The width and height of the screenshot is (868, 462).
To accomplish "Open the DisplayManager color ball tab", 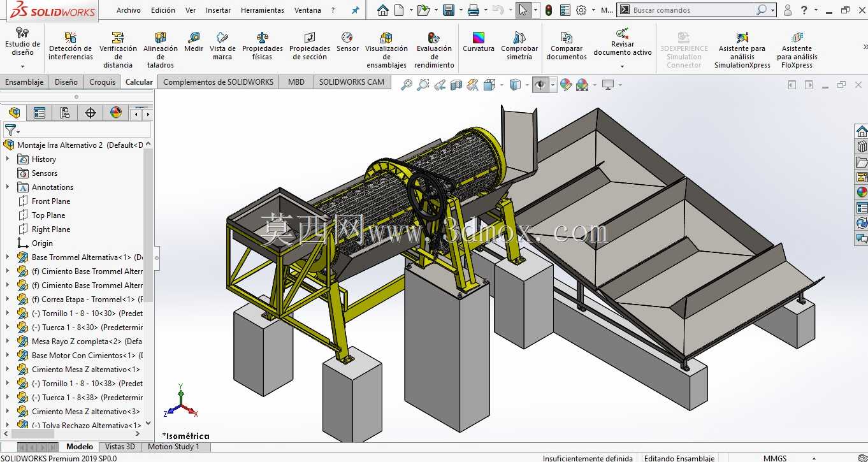I will (x=116, y=113).
